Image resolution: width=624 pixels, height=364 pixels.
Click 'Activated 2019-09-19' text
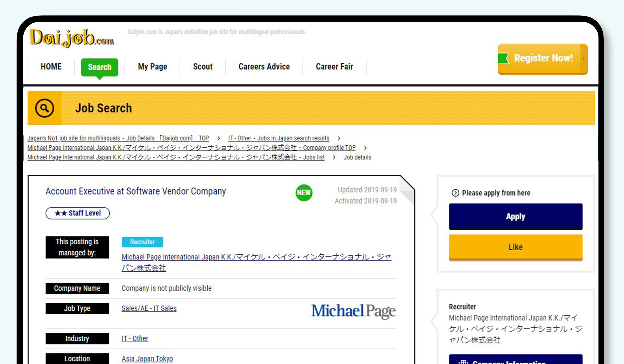[x=366, y=201]
